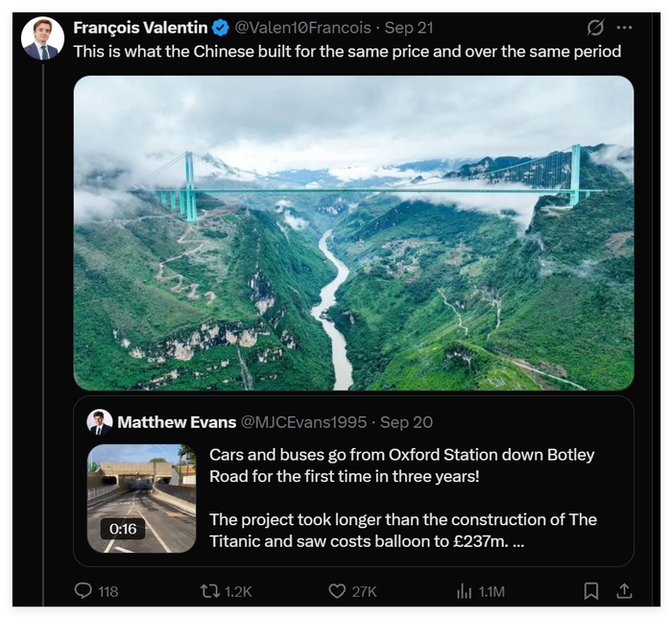Open Matthew Evans's small avatar
The image size is (672, 619).
(100, 422)
